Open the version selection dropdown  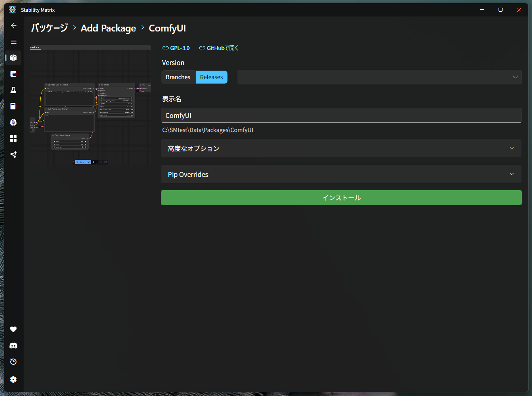pyautogui.click(x=380, y=77)
